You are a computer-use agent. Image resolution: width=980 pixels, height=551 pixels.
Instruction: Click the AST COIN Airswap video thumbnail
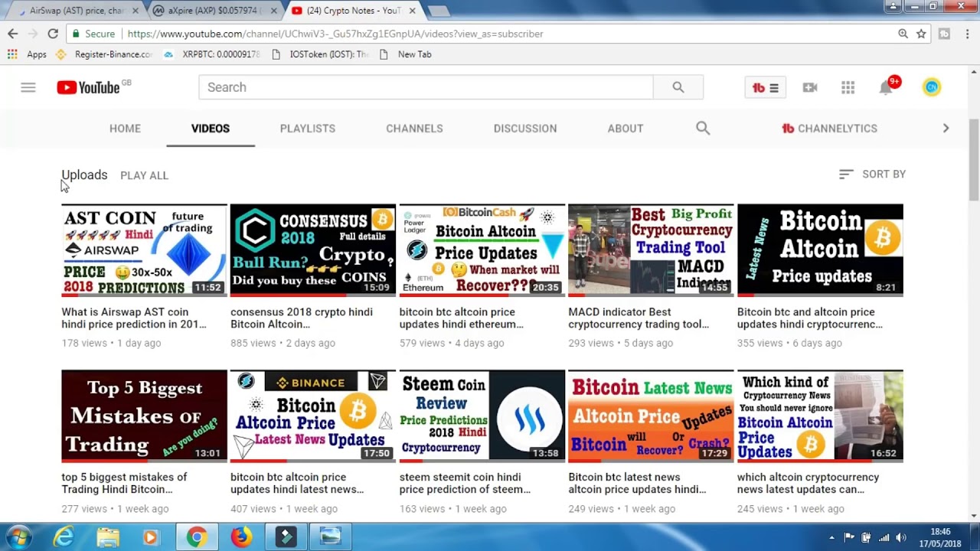[144, 250]
